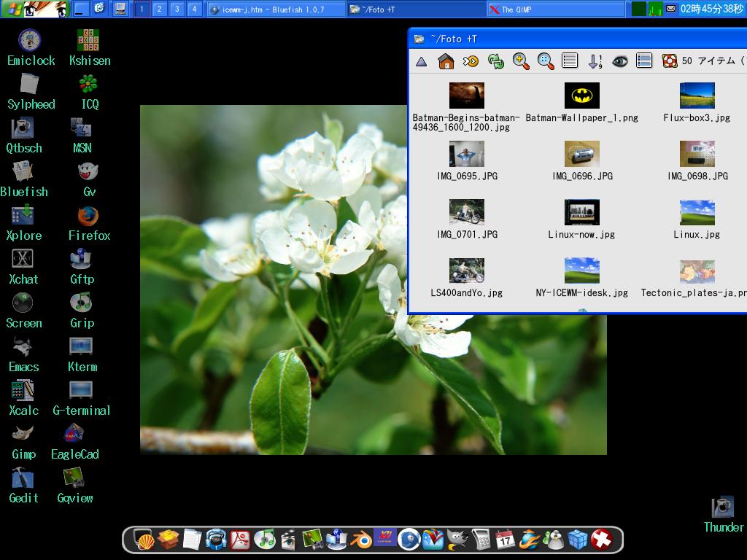Switch to The GIMP taskbar window
747x560 pixels.
point(556,9)
